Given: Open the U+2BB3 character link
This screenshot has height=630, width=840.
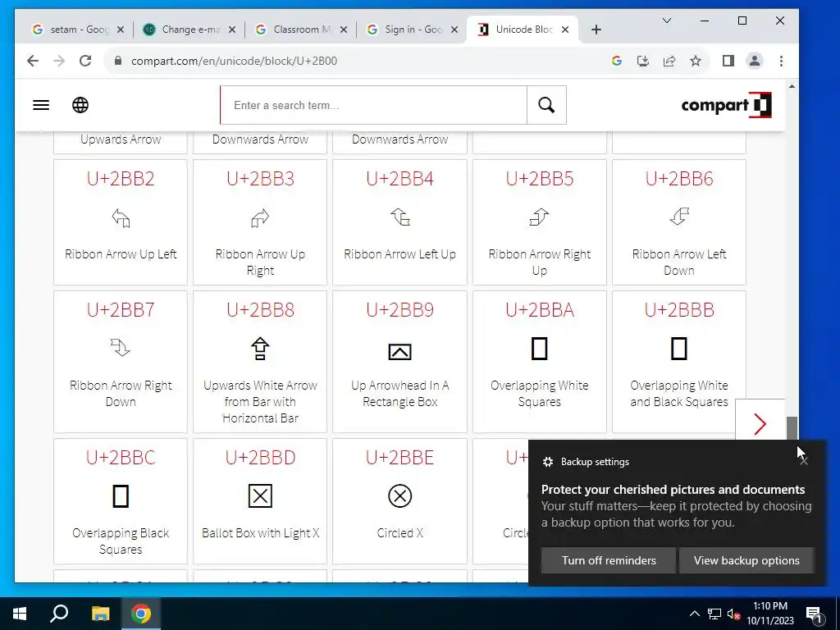Looking at the screenshot, I should 260,178.
